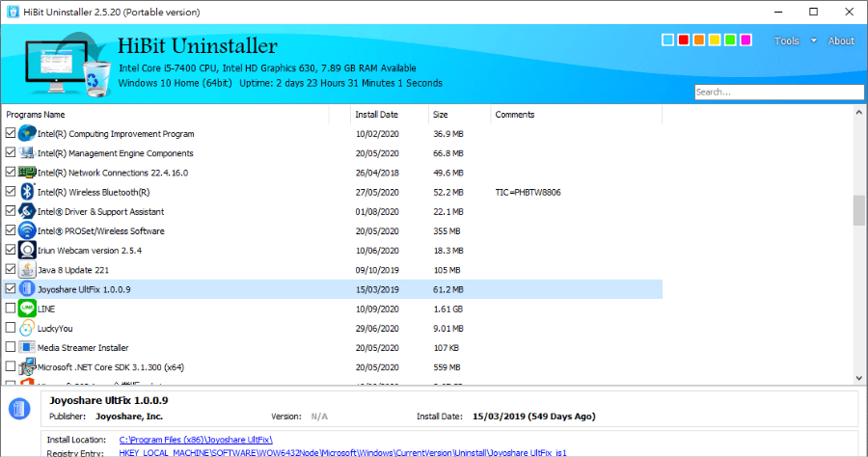Screen dimensions: 868x457
Task: Click the 10/09/2020 install date for LINE
Action: 377,309
